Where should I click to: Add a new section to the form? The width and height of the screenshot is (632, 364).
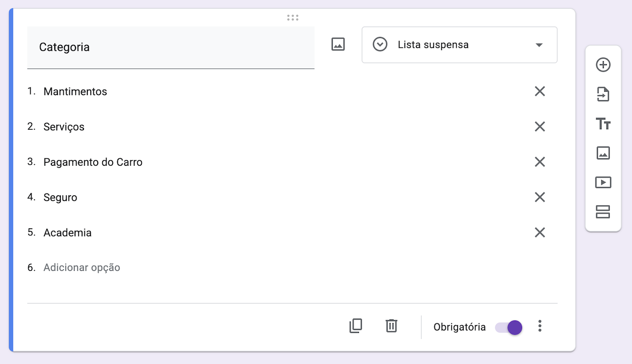[603, 212]
